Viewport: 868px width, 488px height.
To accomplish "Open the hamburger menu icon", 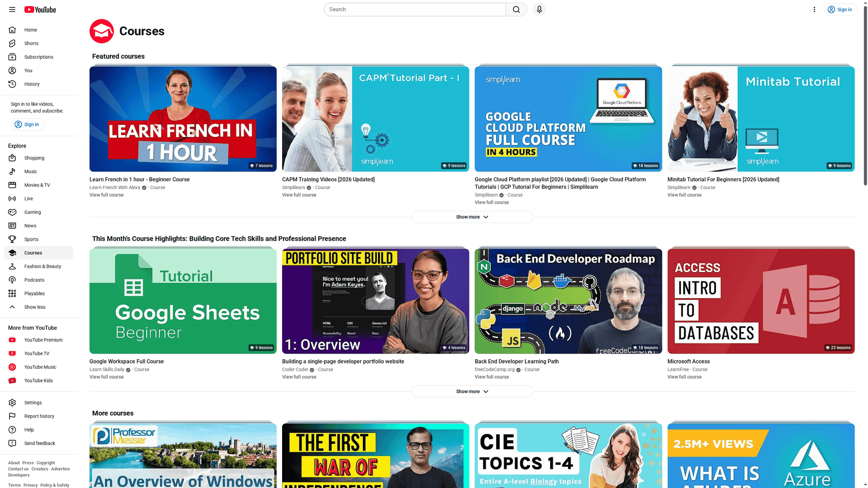I will 12,9.
